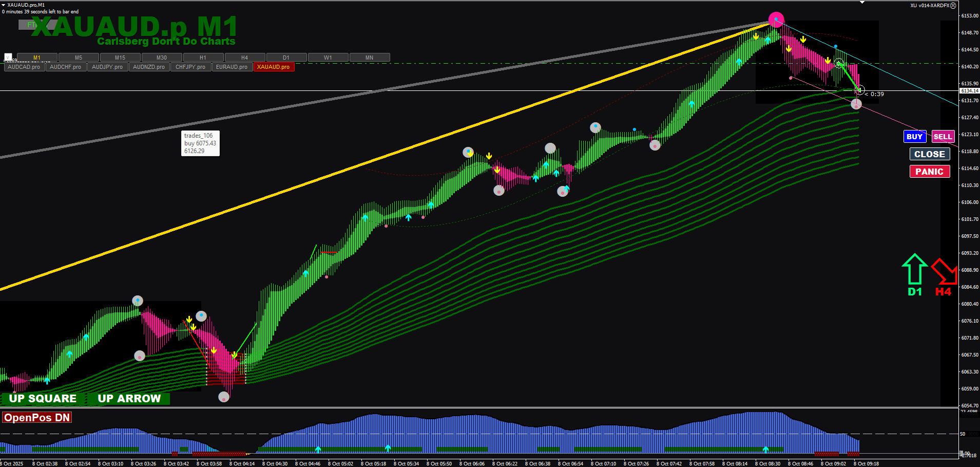Click the chart shift triangle marker on the top edge
Screen dimensions: 980x467
pyautogui.click(x=862, y=3)
